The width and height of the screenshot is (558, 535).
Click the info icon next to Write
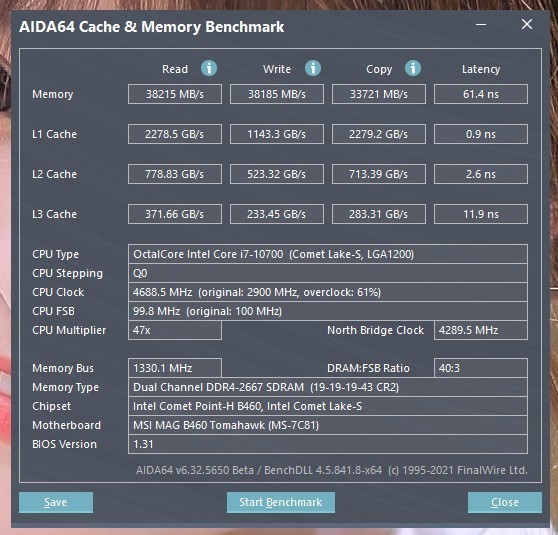(x=313, y=68)
